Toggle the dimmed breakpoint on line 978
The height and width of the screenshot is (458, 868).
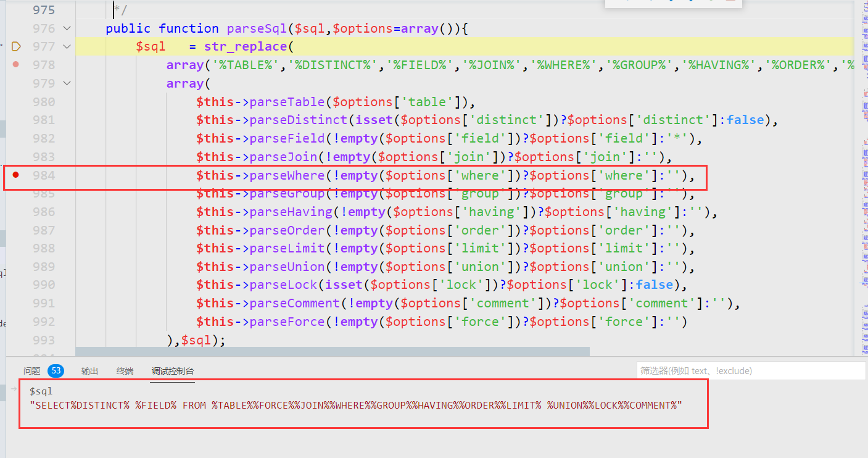coord(16,64)
